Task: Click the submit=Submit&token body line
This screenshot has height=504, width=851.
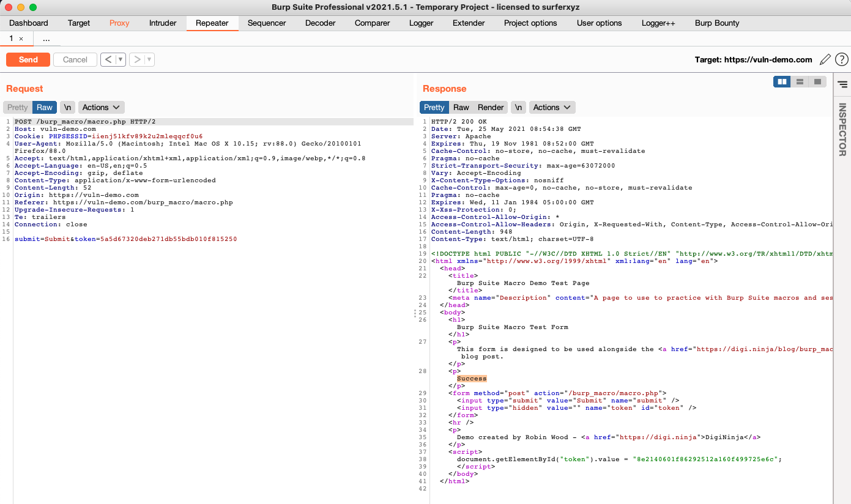Action: tap(125, 239)
